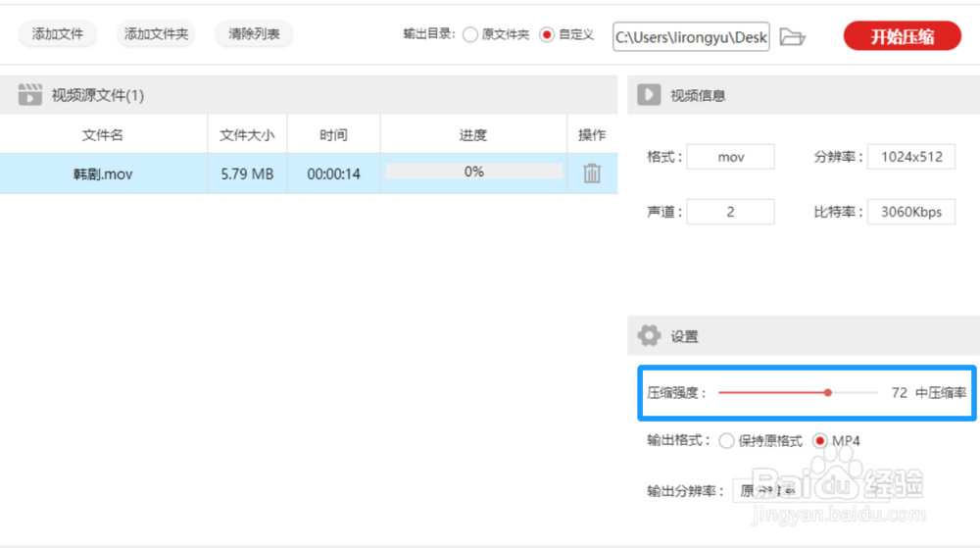This screenshot has height=548, width=980.
Task: Adjust the 压缩强度 slider handle
Action: (x=827, y=392)
